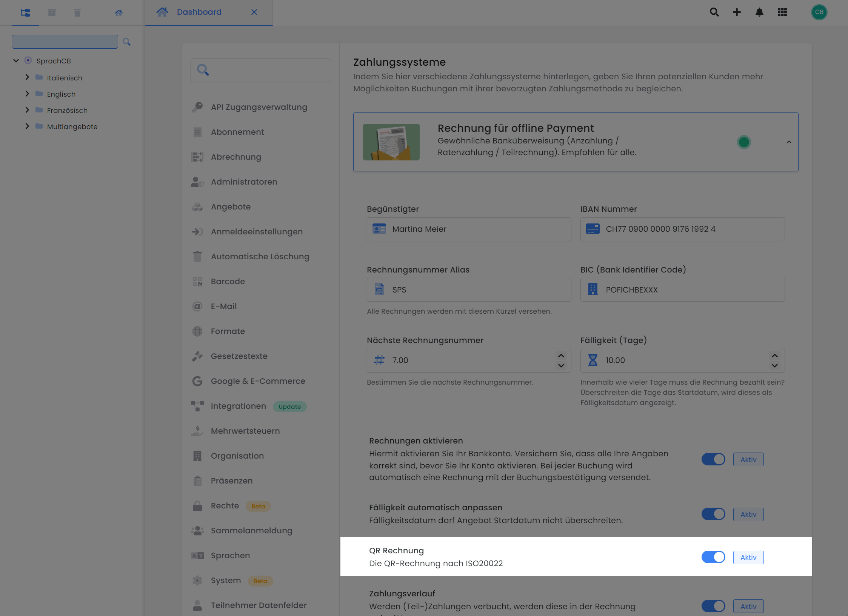Click the Barcode icon in settings list

click(197, 281)
